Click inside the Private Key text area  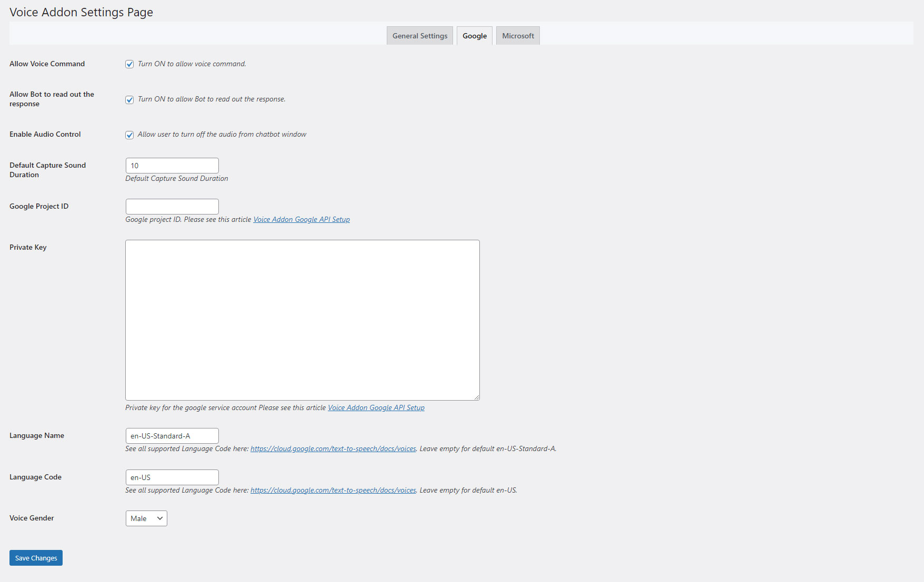[x=303, y=320]
